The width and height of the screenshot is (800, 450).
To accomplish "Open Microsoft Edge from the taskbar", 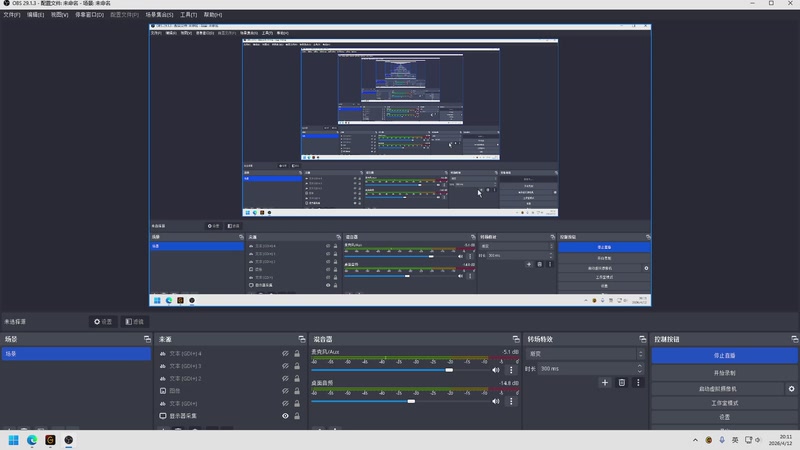I will (32, 440).
